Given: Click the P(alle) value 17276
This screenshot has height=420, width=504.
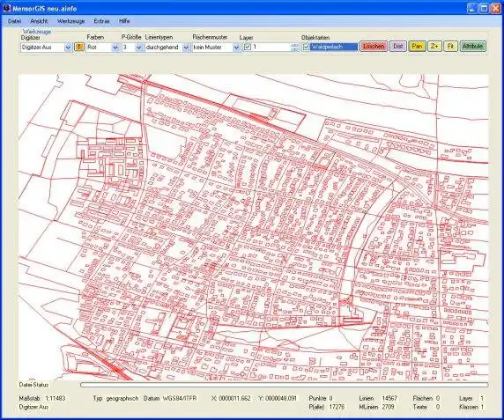Looking at the screenshot, I should [x=337, y=407].
